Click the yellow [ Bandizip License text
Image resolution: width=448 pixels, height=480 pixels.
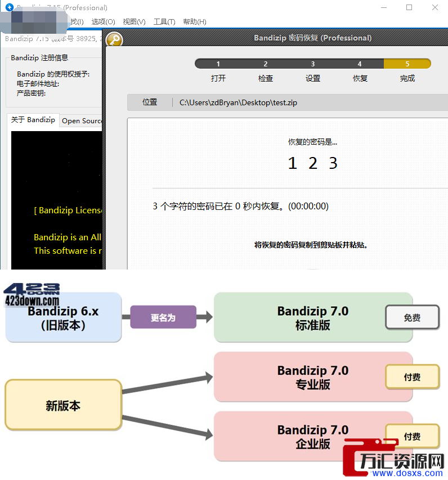(68, 210)
